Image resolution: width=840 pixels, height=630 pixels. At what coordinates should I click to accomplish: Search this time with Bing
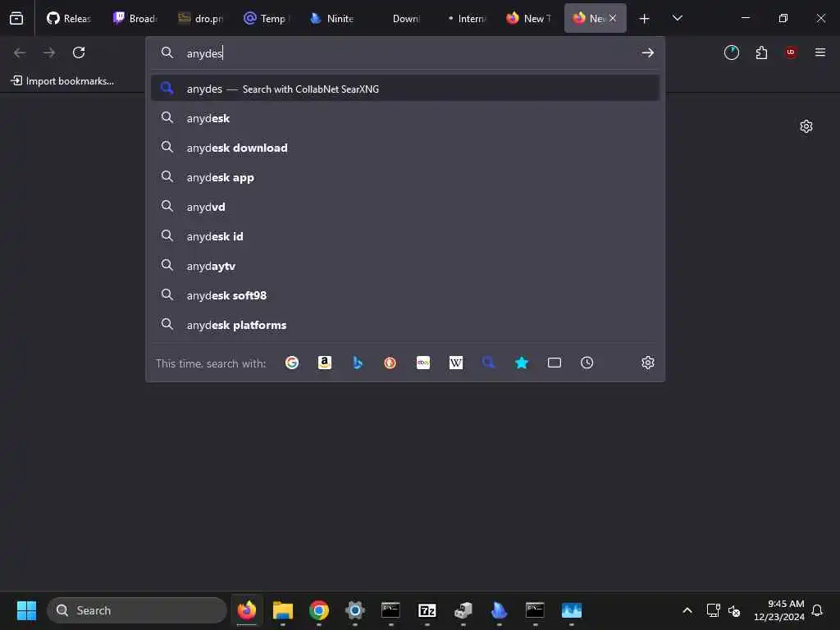click(358, 363)
